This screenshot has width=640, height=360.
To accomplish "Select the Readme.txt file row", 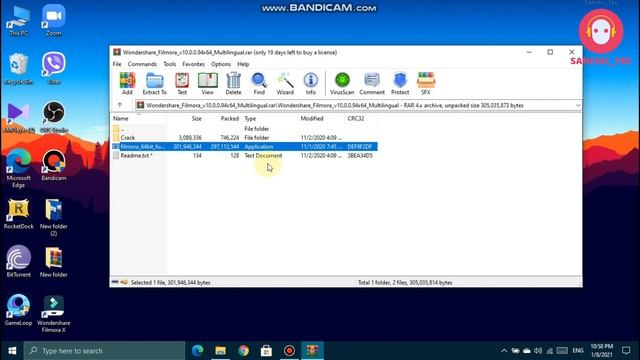I will 244,156.
